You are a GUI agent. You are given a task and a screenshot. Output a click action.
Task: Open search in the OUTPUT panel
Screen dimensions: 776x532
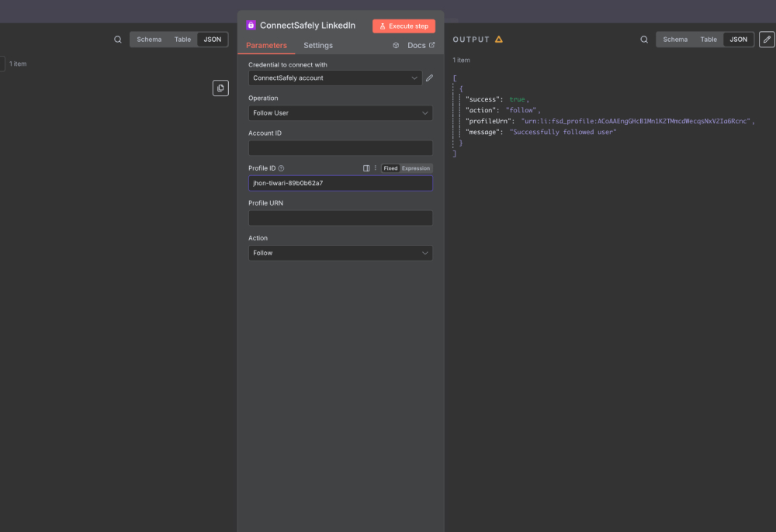click(643, 39)
